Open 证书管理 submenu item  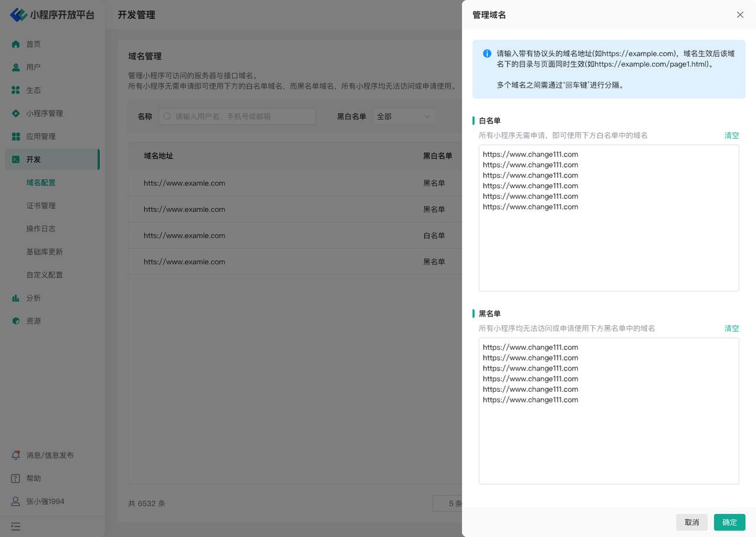[x=41, y=205]
